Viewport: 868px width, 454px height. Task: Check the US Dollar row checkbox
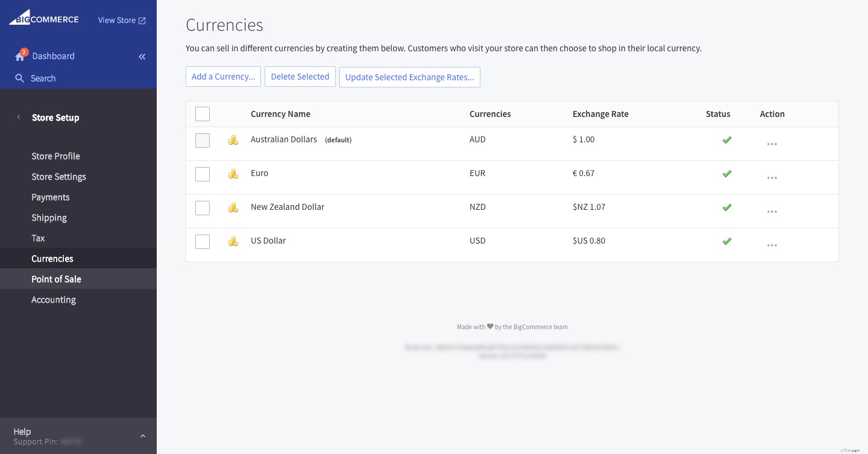point(203,242)
